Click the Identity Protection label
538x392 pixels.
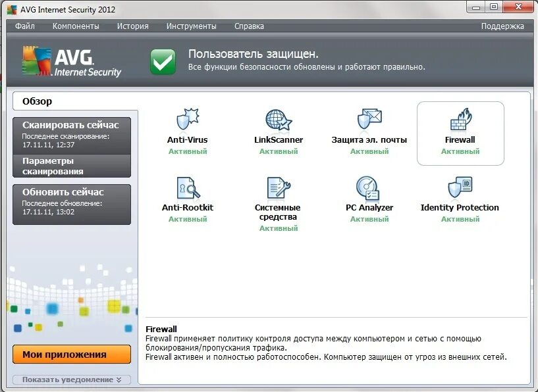(x=460, y=207)
